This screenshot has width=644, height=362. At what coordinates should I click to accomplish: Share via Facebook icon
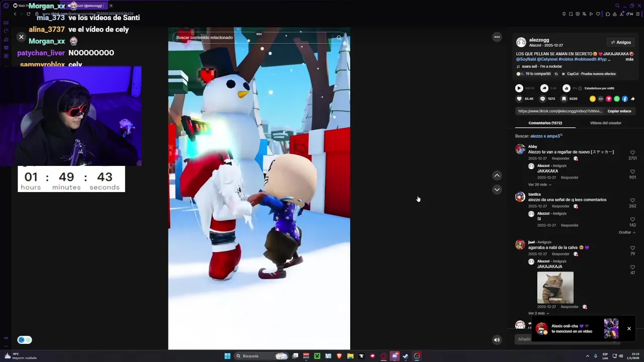click(x=625, y=99)
